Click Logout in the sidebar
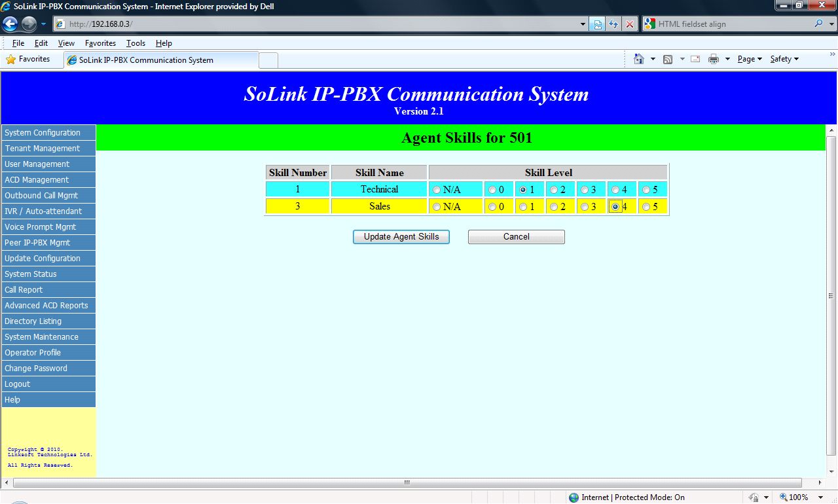Screen dimensions: 838x504 48,384
